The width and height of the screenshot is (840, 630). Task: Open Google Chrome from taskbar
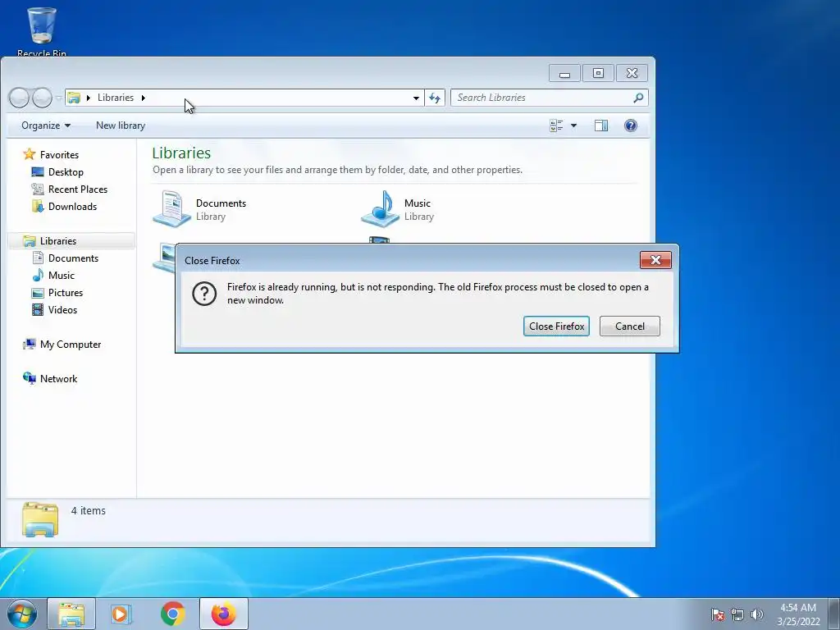tap(172, 614)
